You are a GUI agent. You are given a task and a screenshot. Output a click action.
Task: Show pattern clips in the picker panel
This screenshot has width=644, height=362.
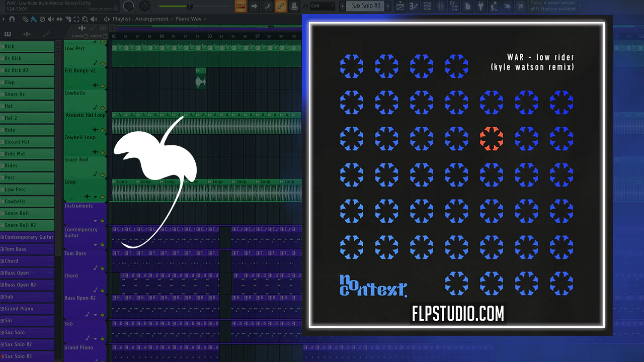[x=8, y=34]
